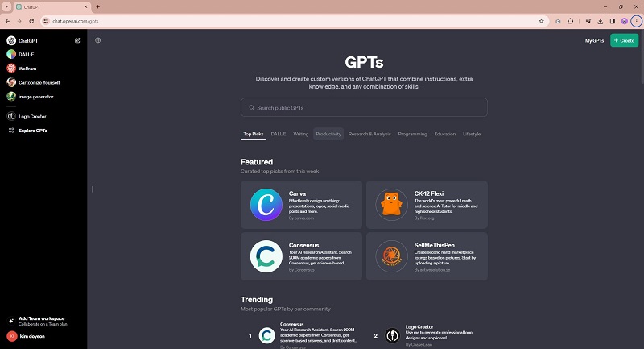Open the Chrome profile avatar
This screenshot has height=349, width=644.
625,21
